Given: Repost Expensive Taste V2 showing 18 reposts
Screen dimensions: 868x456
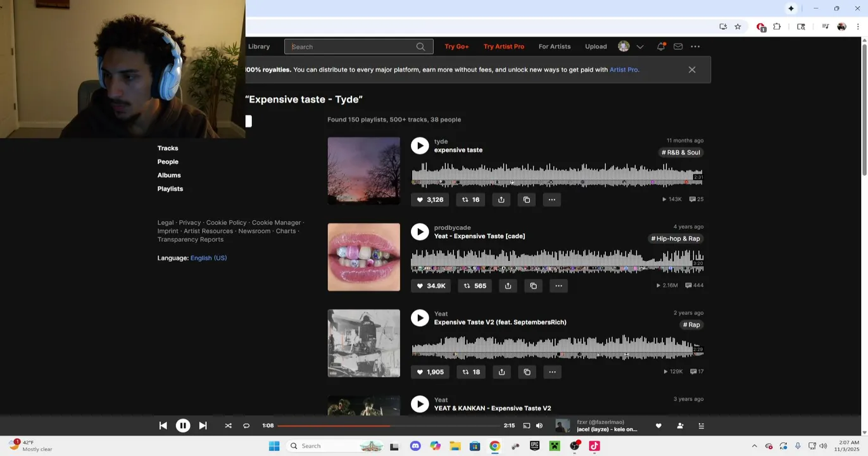Looking at the screenshot, I should point(471,372).
